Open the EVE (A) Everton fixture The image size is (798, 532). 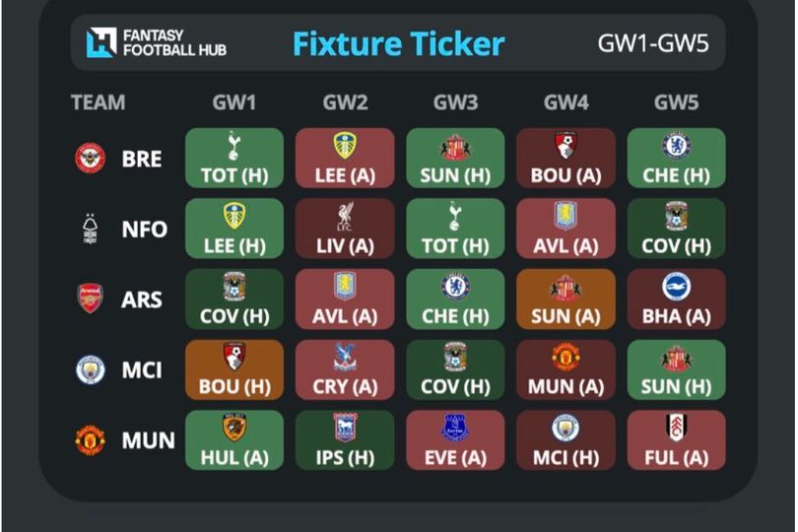pyautogui.click(x=455, y=439)
